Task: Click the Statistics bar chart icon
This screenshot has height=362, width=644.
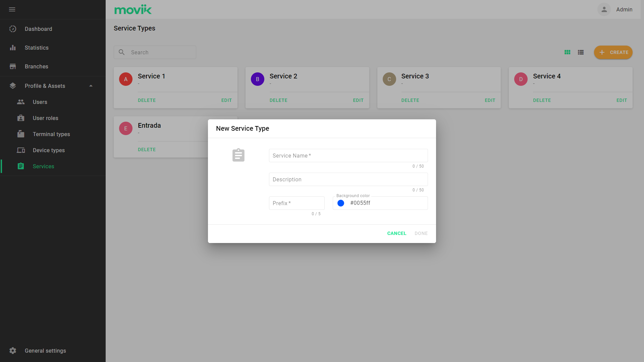Action: pos(13,48)
